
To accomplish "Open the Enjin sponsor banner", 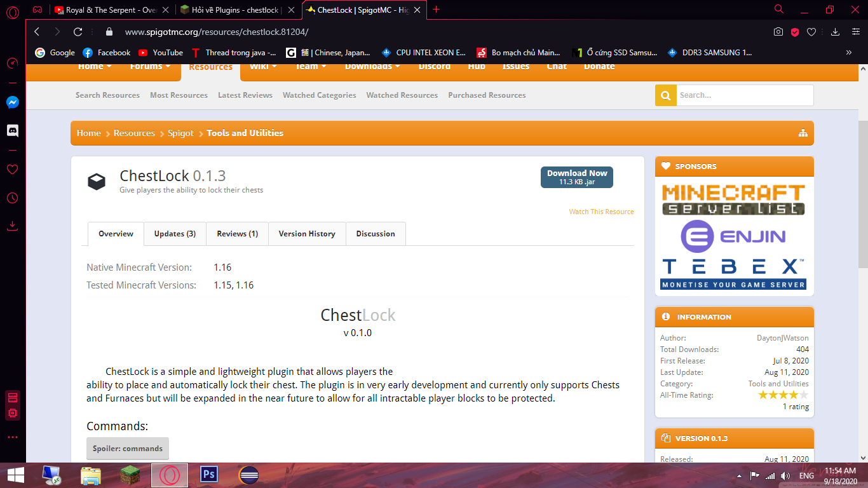I will tap(733, 236).
